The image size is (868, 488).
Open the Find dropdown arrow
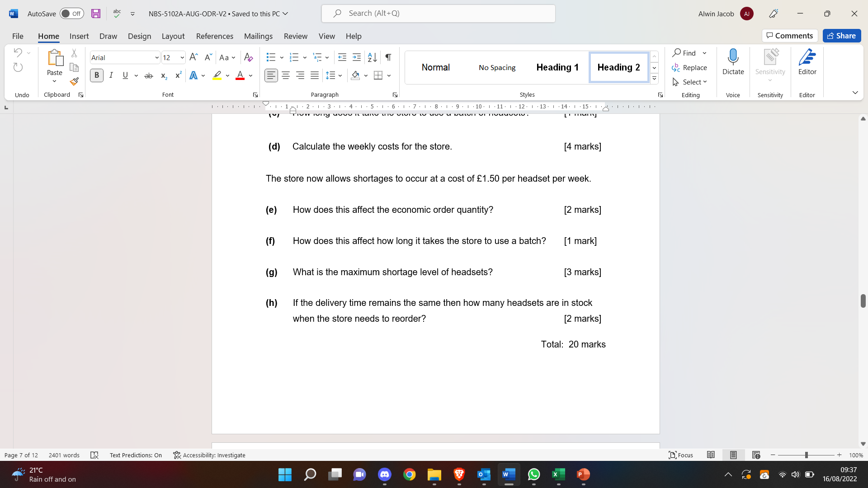[704, 53]
